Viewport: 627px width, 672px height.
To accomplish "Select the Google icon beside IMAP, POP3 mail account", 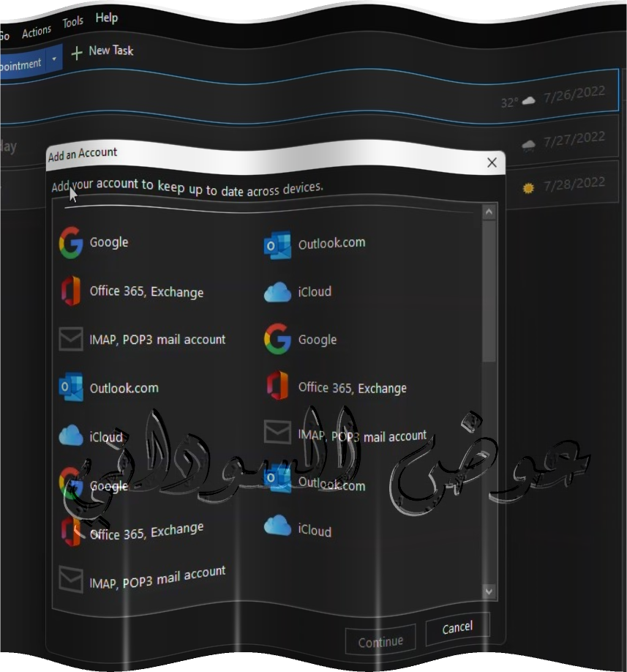I will 277,339.
